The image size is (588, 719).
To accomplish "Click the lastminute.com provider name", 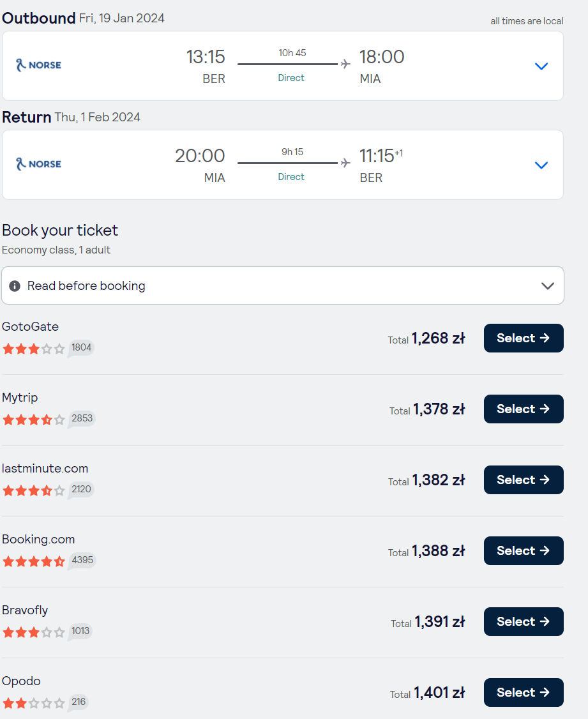I will tap(45, 468).
